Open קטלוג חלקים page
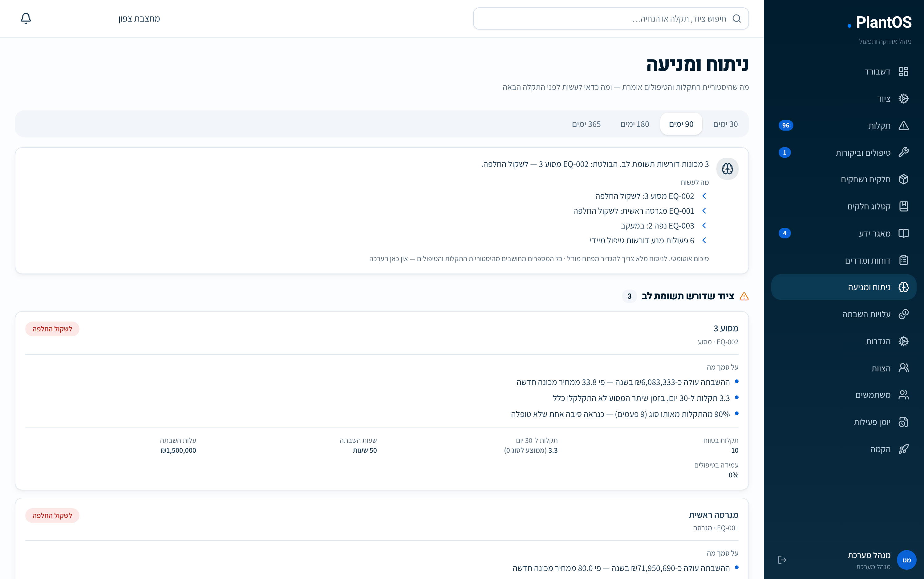Screen dimensions: 924x579 click(844, 206)
